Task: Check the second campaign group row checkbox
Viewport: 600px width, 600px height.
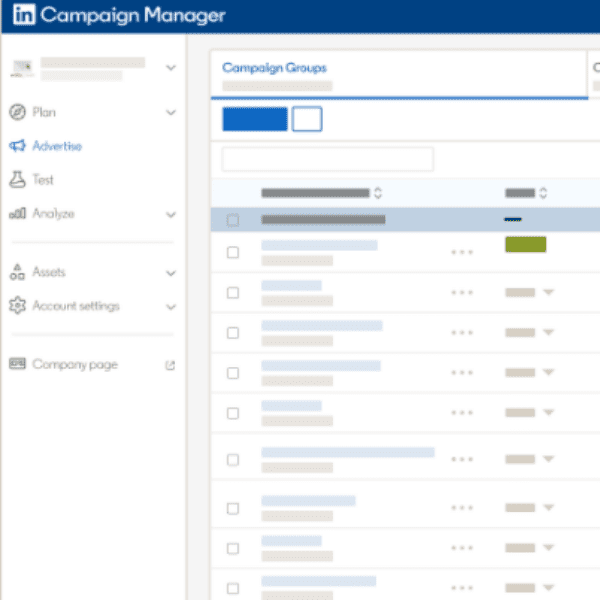Action: tap(233, 293)
